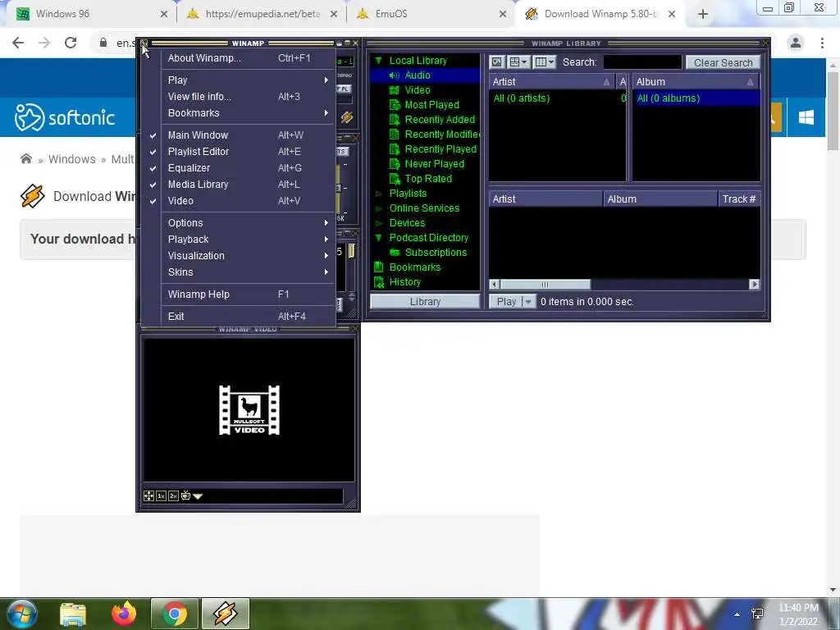The height and width of the screenshot is (630, 840).
Task: Open the Playback submenu
Action: [239, 240]
